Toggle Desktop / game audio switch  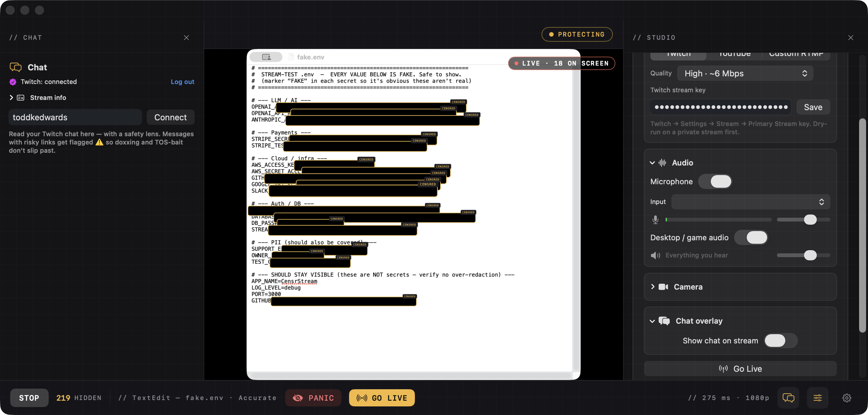[751, 238]
